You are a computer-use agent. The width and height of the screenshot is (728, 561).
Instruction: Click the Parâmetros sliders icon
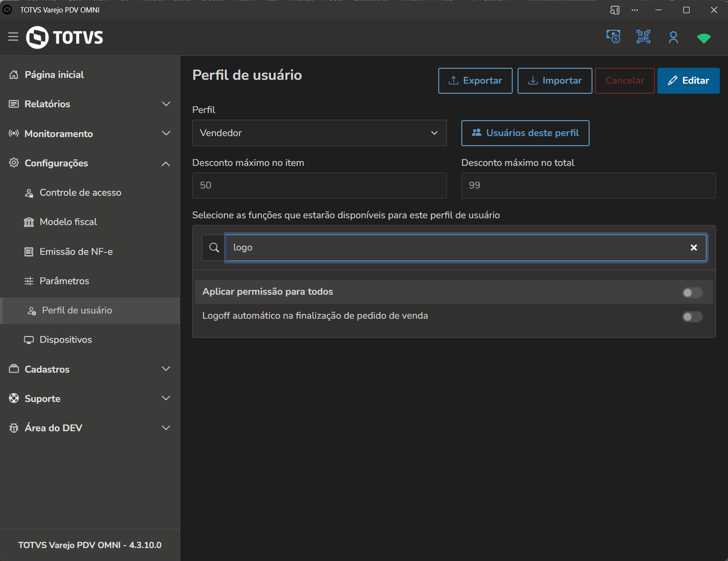pos(29,281)
